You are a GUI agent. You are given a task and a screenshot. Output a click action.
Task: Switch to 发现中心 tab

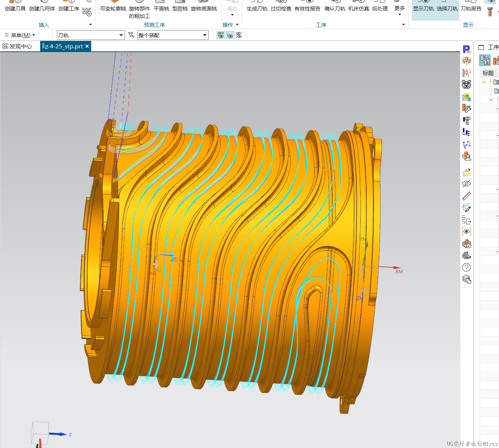click(17, 47)
